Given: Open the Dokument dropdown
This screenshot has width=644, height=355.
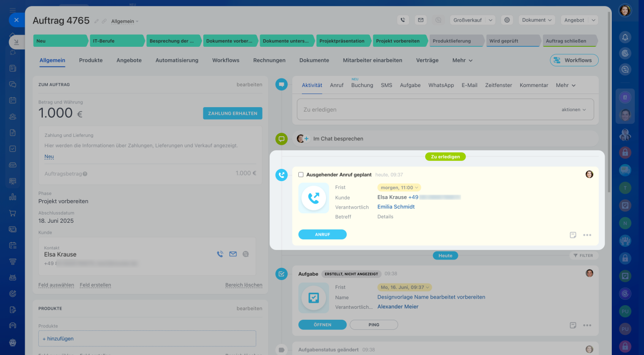Looking at the screenshot, I should (x=537, y=20).
